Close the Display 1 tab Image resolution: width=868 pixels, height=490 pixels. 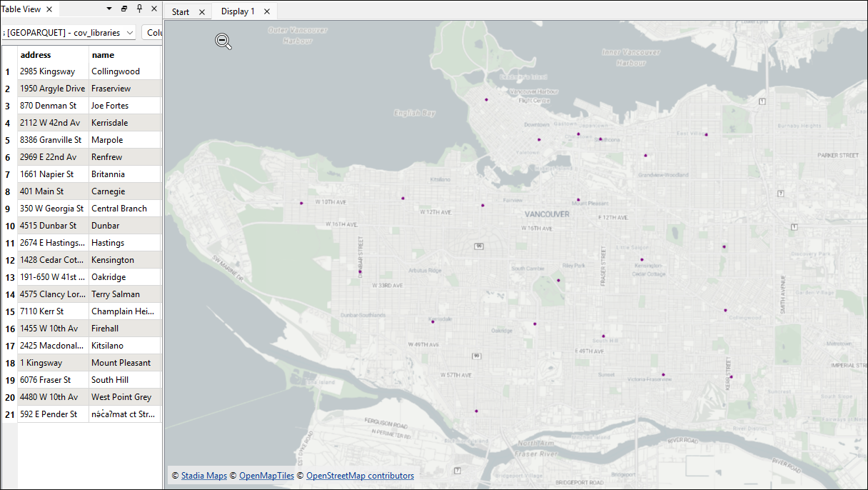pos(267,12)
